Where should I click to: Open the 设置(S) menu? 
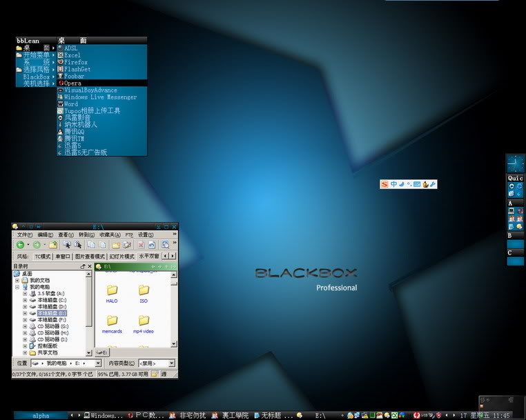point(146,234)
